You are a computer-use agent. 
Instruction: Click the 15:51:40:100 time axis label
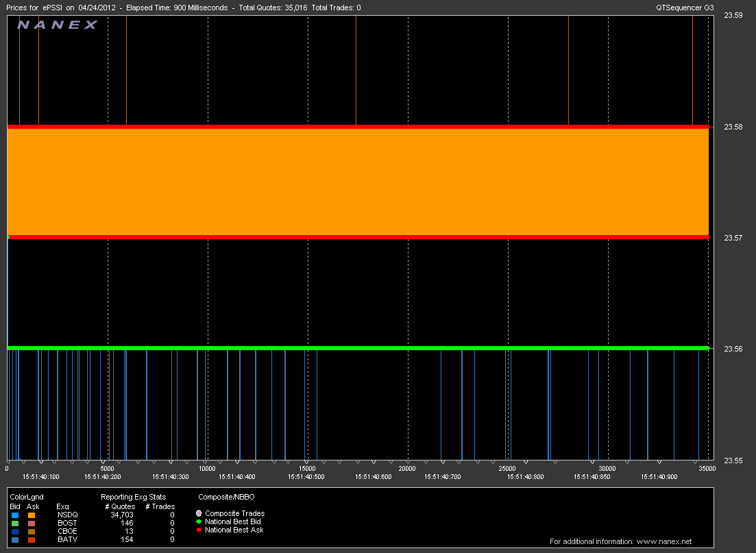(41, 476)
